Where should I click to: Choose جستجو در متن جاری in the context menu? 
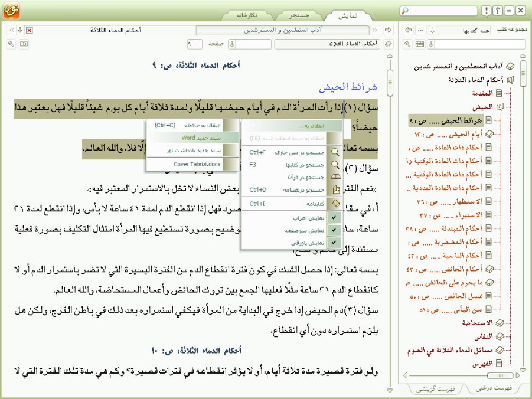click(x=292, y=152)
